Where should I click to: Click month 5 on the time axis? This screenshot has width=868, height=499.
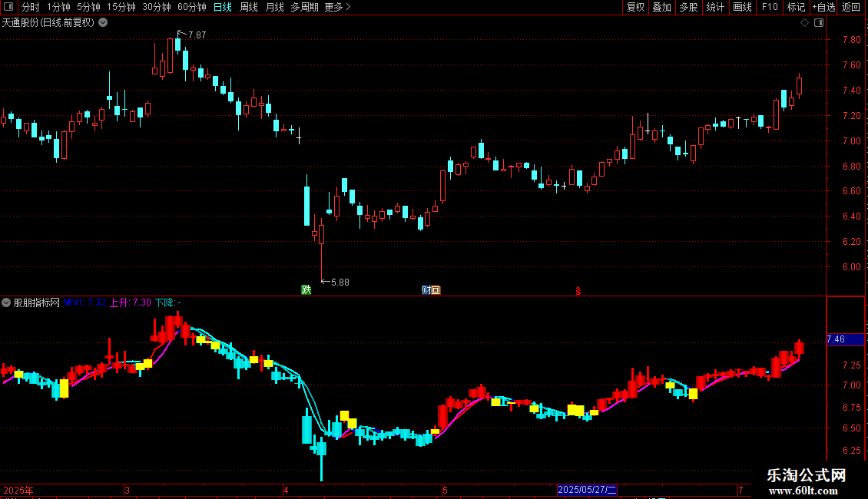click(445, 490)
